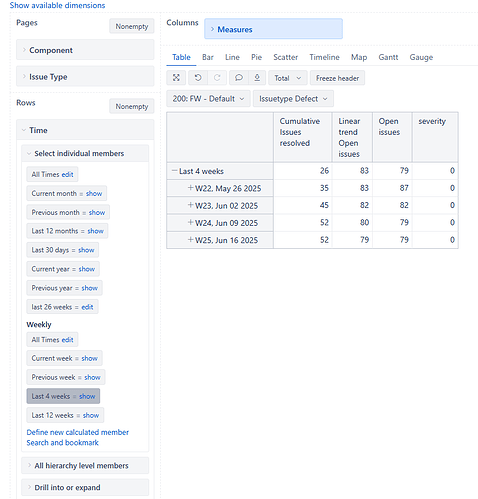Viewport: 478px width, 499px height.
Task: Click the redo icon in toolbar
Action: pyautogui.click(x=217, y=78)
